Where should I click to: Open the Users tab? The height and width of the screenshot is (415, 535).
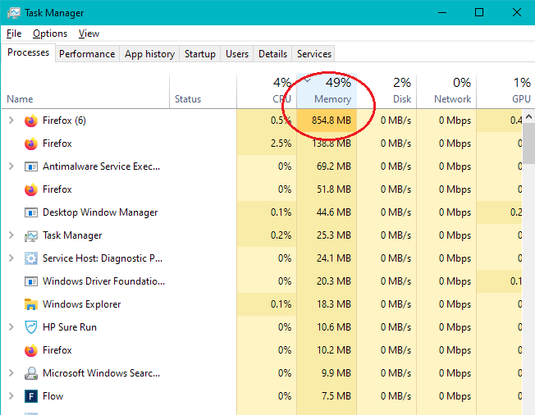click(x=237, y=54)
